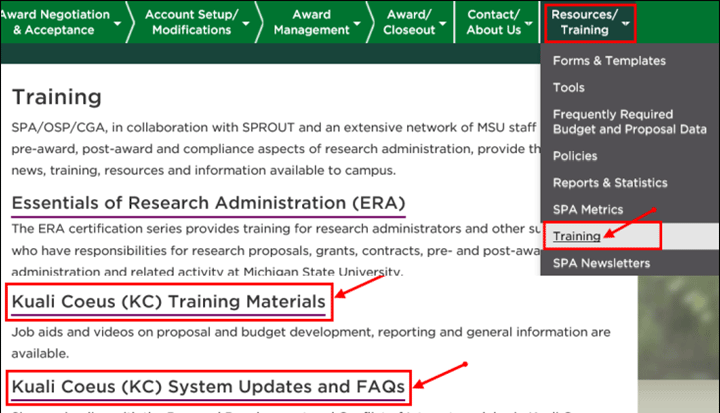Choose SPA Metrics in the dropdown
This screenshot has height=413, width=720.
tap(588, 209)
